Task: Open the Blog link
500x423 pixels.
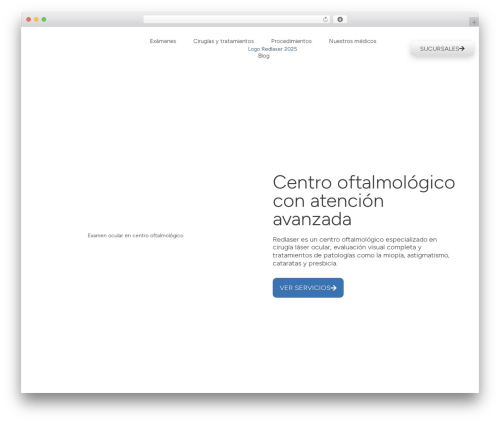Action: point(263,56)
